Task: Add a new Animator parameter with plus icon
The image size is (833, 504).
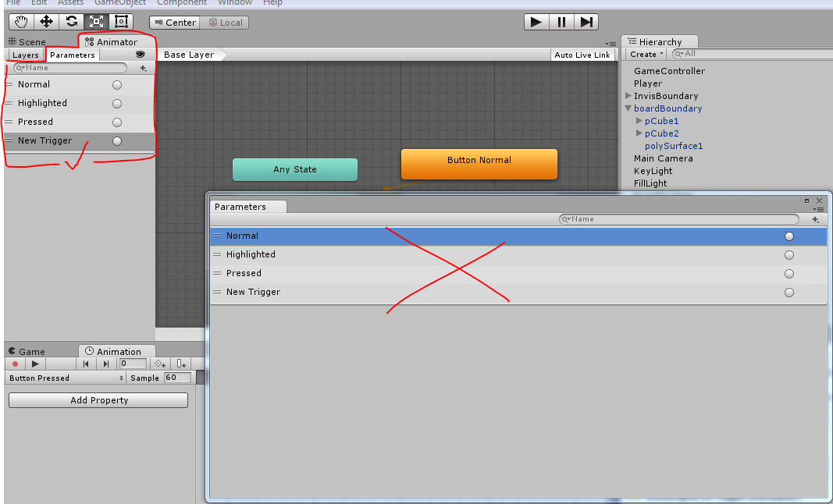Action: click(x=143, y=68)
